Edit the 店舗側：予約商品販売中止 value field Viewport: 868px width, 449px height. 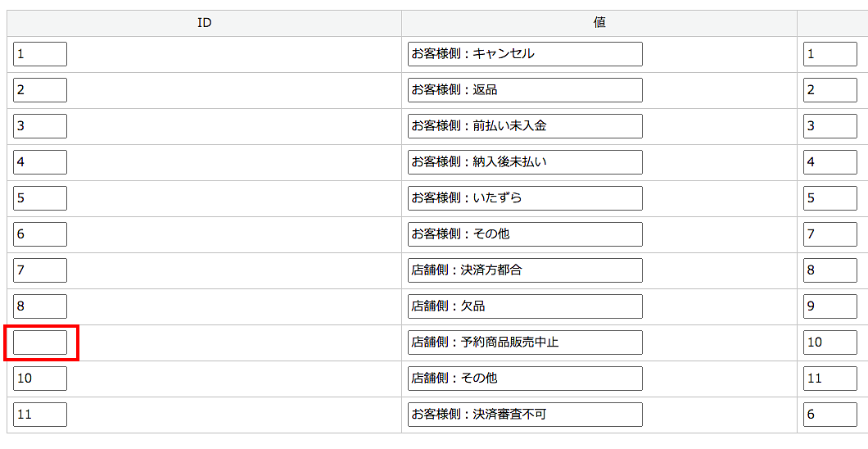[x=525, y=342]
